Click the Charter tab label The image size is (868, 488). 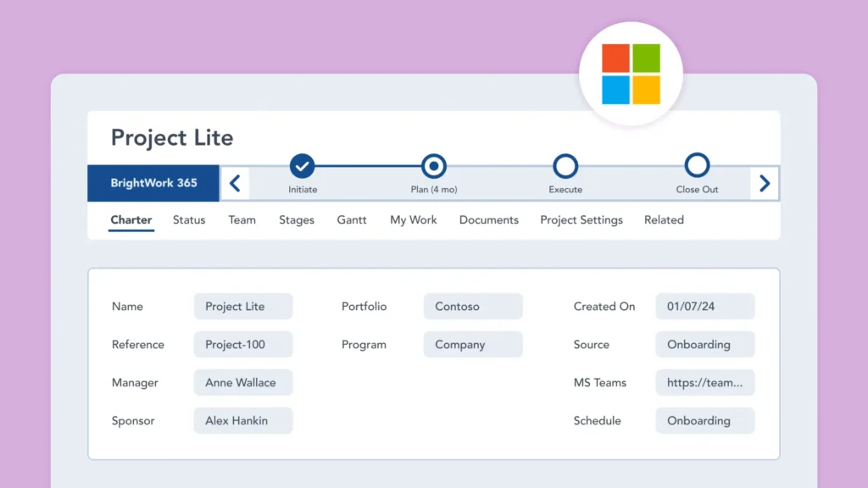pyautogui.click(x=131, y=220)
